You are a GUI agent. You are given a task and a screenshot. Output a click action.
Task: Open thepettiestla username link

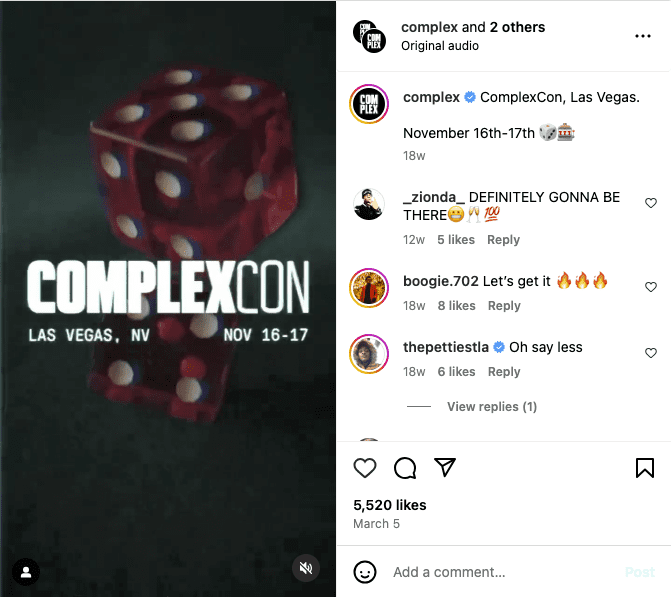pos(445,347)
